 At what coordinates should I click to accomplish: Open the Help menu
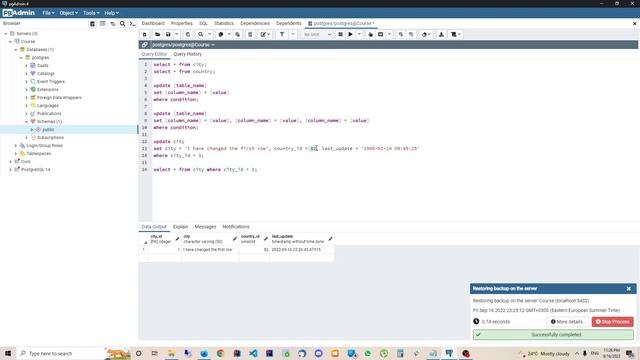[x=111, y=13]
